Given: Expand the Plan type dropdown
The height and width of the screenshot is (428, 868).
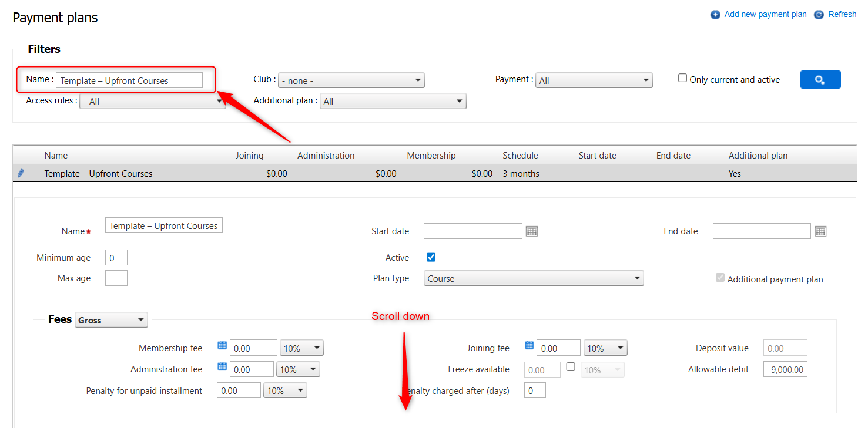Looking at the screenshot, I should point(533,278).
